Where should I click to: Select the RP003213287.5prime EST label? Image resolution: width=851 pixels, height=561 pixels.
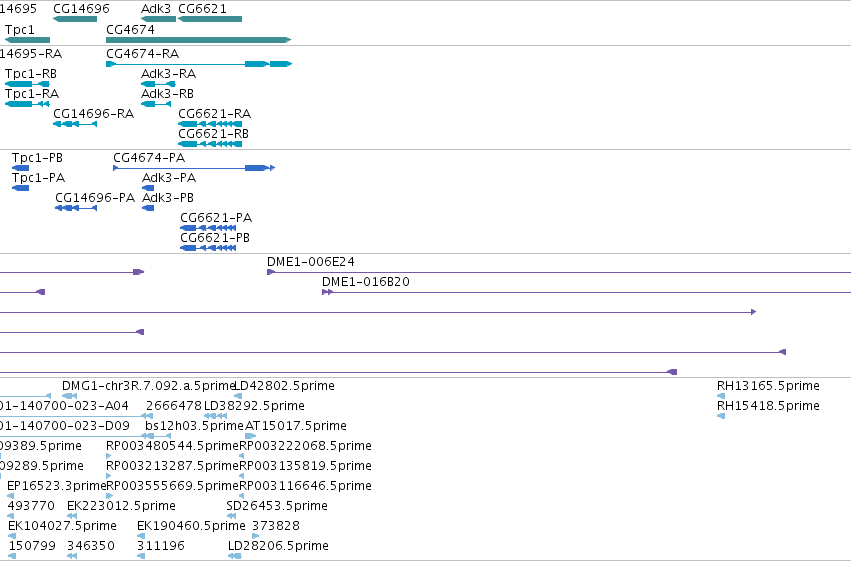click(173, 466)
